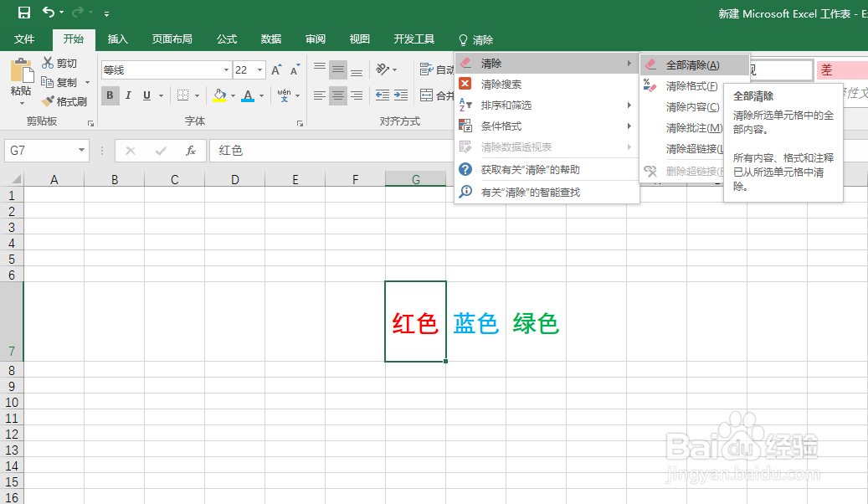Image resolution: width=868 pixels, height=504 pixels.
Task: Click the formula bar containing 红色
Action: [332, 150]
